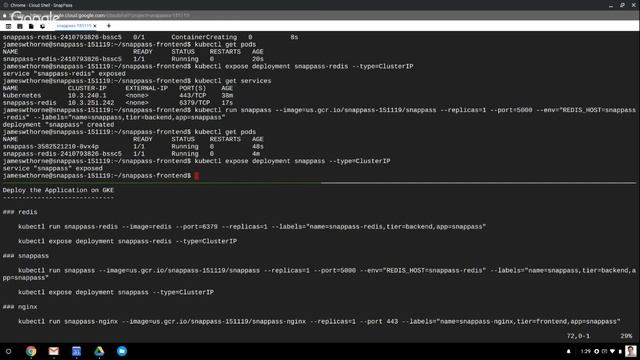Click the EXTERNAL-IP column header
Screen dimensions: 640x360
click(147, 89)
